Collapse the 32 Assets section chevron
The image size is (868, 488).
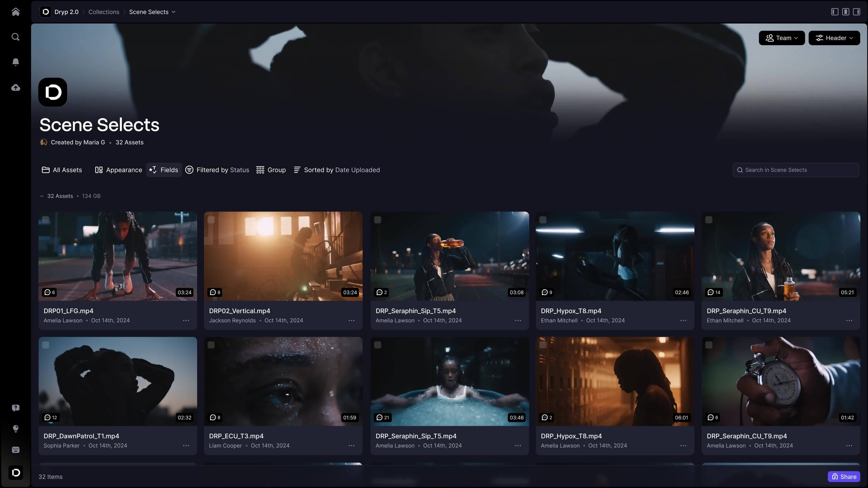[x=42, y=196]
